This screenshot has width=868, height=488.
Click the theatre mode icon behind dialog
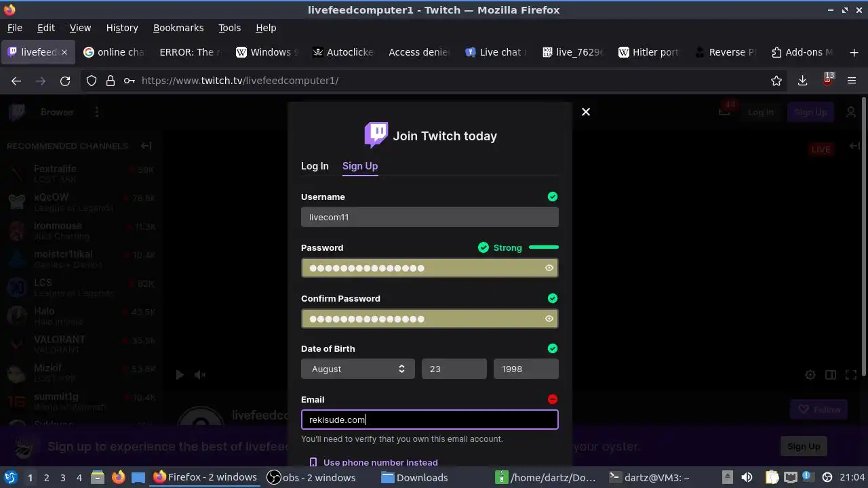tap(831, 374)
